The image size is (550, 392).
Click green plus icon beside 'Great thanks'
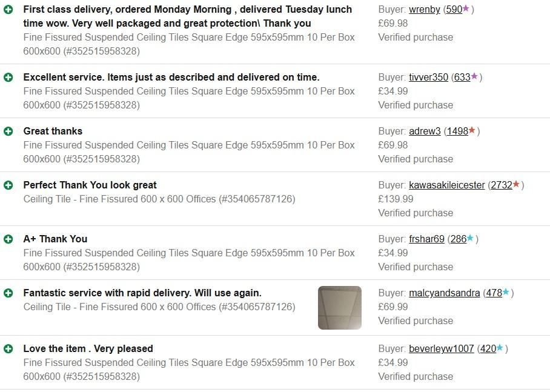pyautogui.click(x=8, y=131)
